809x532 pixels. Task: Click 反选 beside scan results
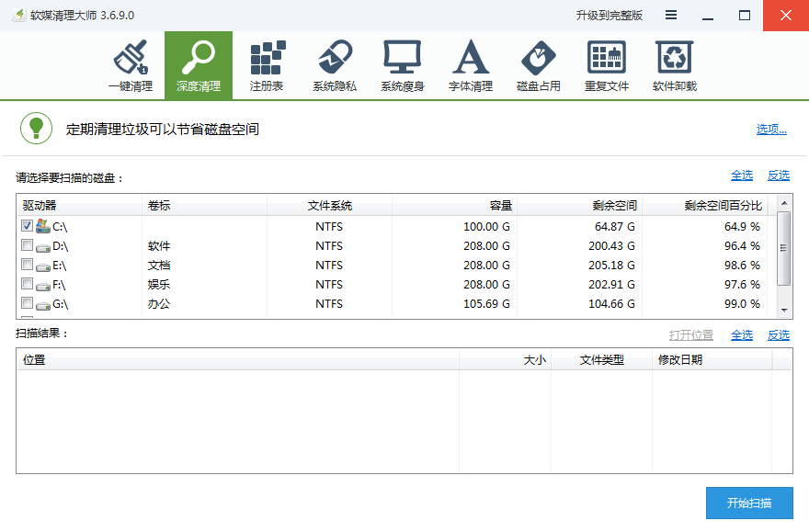pos(779,335)
